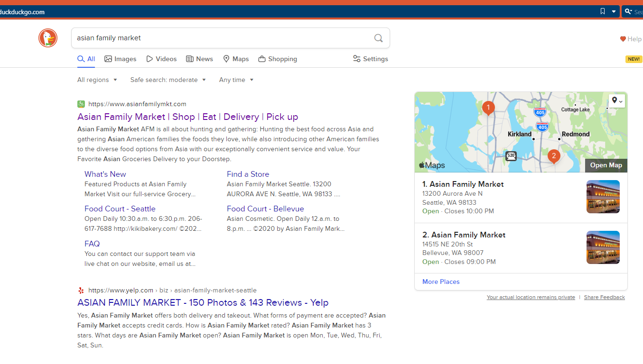Click the yellow NEW! badge
Screen dimensions: 643x364
point(634,59)
